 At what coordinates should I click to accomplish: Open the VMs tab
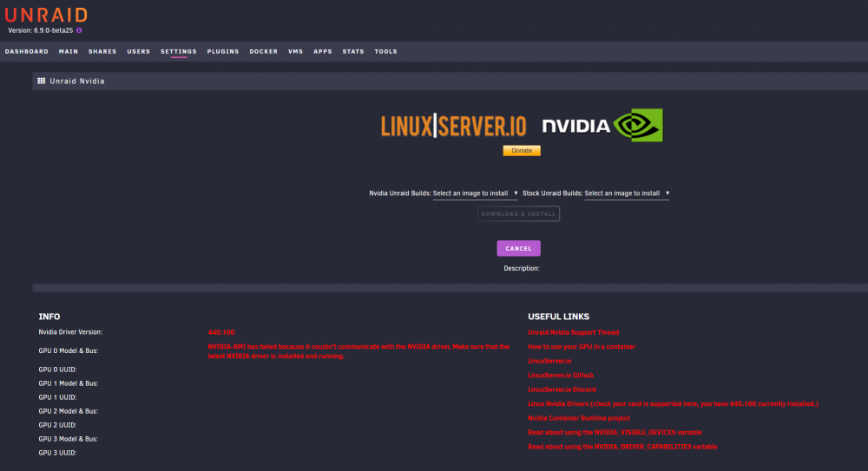[296, 51]
